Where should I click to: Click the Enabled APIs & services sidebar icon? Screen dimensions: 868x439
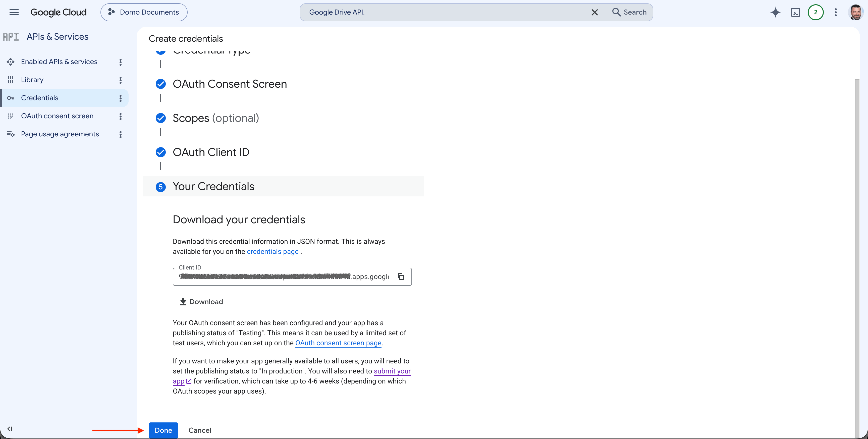tap(11, 62)
